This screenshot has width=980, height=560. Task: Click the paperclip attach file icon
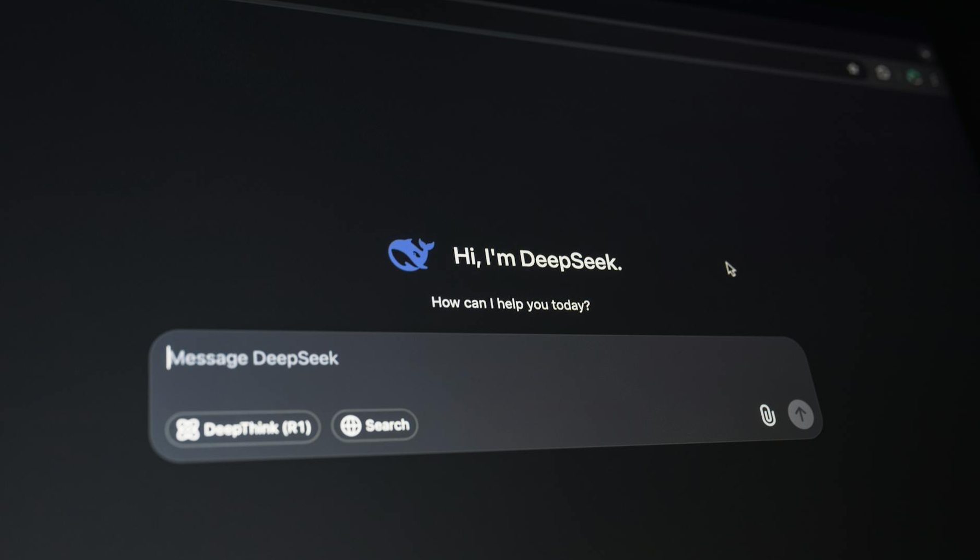coord(767,415)
